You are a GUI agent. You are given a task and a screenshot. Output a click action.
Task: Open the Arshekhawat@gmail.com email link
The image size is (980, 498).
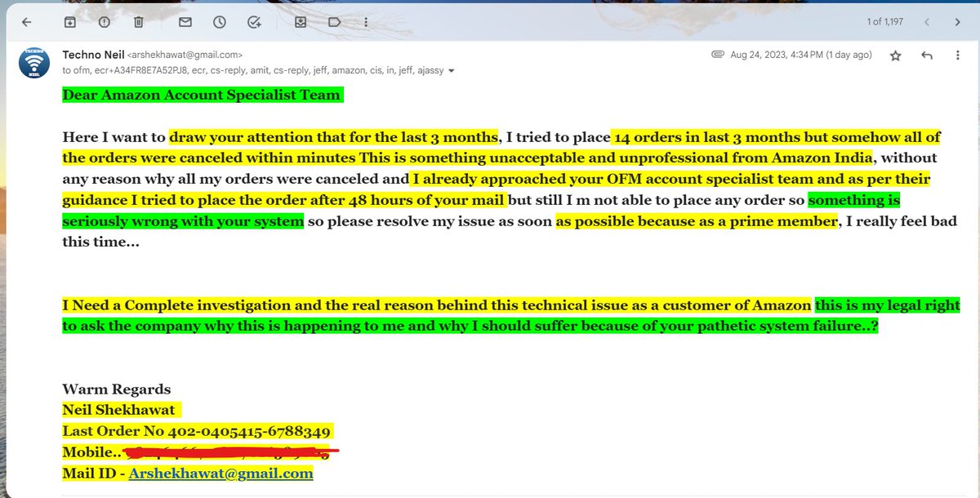[x=220, y=474]
